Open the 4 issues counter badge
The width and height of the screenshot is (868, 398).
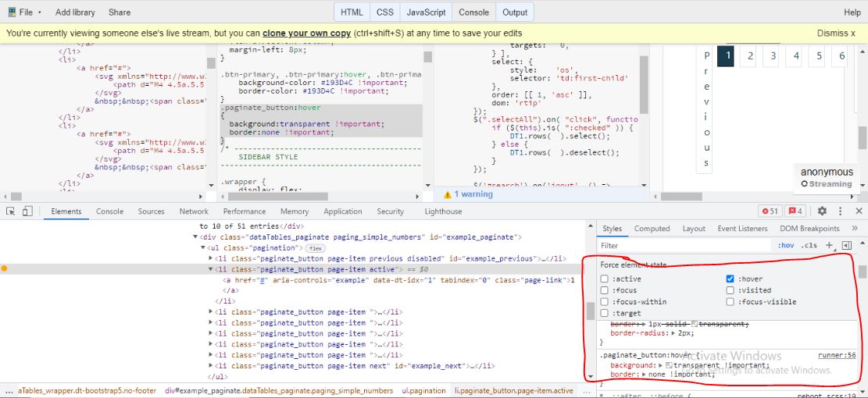point(797,211)
